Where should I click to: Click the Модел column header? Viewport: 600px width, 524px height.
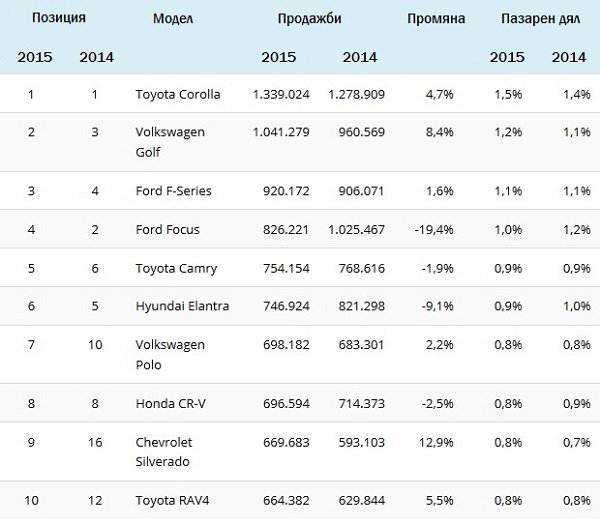pyautogui.click(x=173, y=18)
